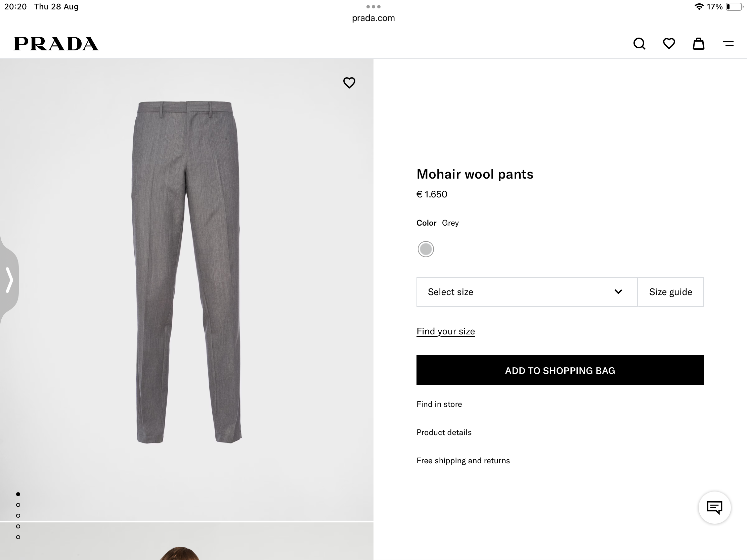Open Free shipping and returns
This screenshot has width=747, height=560.
pyautogui.click(x=463, y=460)
